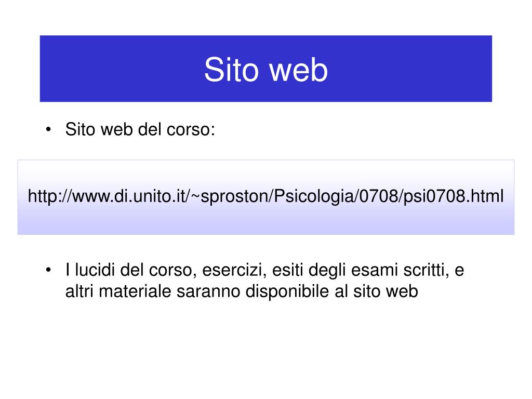Open the psi0708.html course URL
Viewport: 532px width, 399px height.
(265, 196)
